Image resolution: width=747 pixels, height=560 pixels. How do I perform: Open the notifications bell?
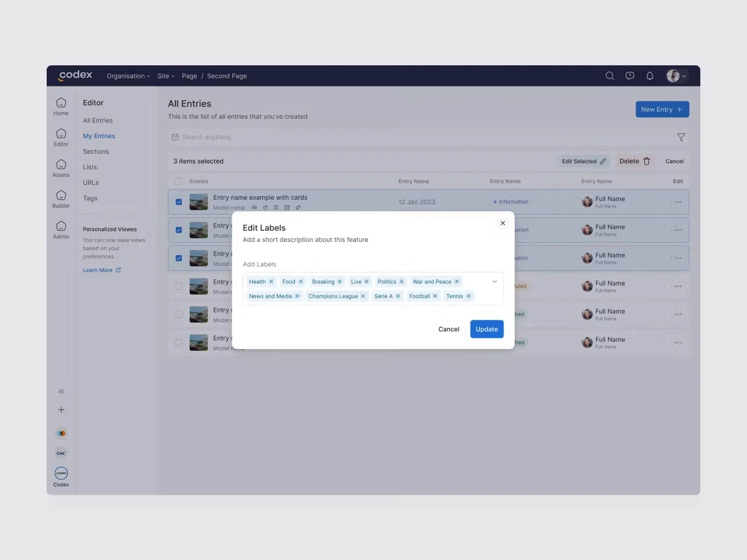pos(650,76)
